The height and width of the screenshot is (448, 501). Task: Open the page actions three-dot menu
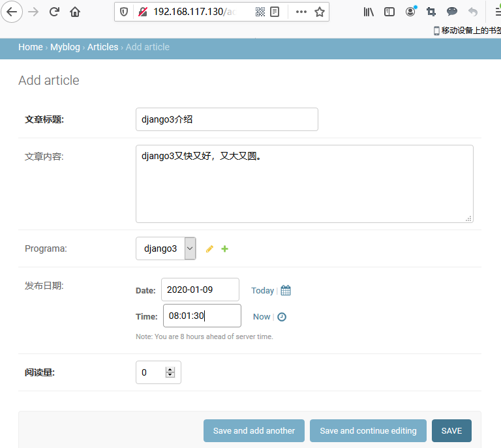click(x=301, y=12)
